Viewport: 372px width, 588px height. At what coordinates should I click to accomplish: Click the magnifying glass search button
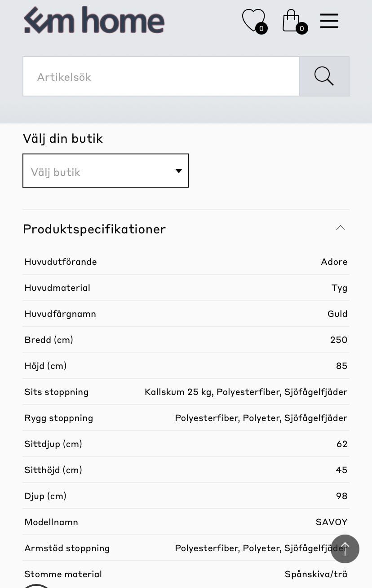[324, 76]
